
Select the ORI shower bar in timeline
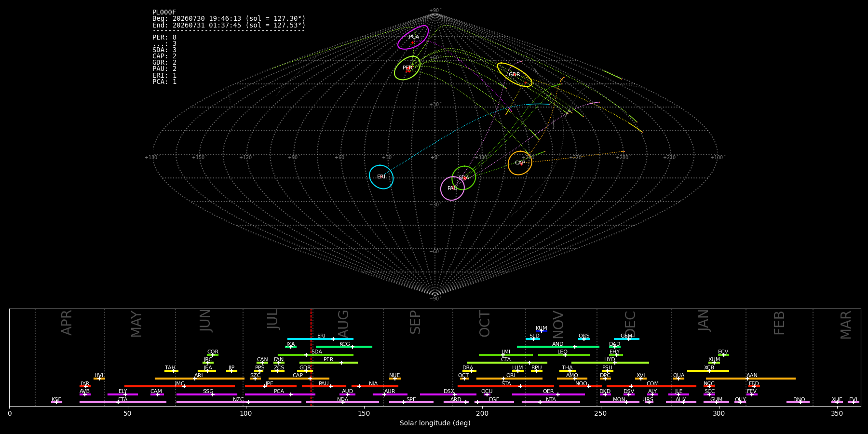point(509,379)
